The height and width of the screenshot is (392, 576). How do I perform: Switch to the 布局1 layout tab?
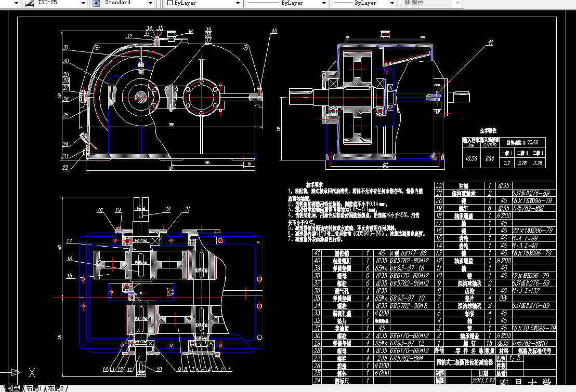(34, 388)
